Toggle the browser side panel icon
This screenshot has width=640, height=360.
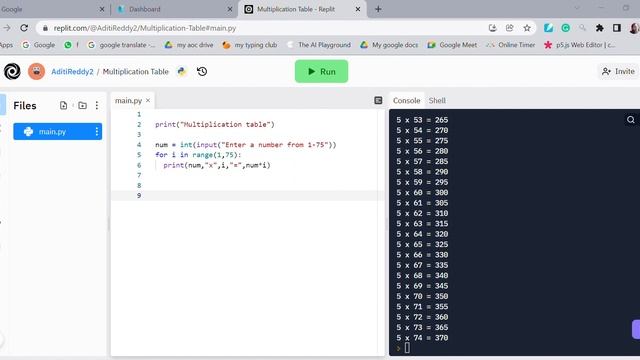617,28
